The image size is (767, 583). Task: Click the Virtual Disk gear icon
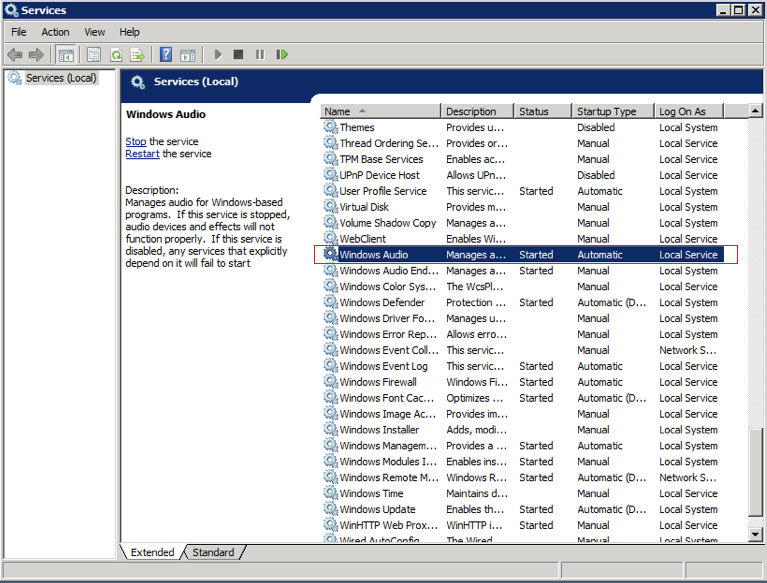click(331, 207)
